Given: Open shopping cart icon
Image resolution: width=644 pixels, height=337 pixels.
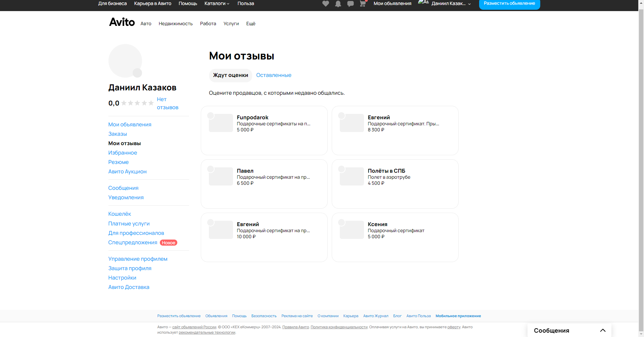Looking at the screenshot, I should [x=363, y=4].
